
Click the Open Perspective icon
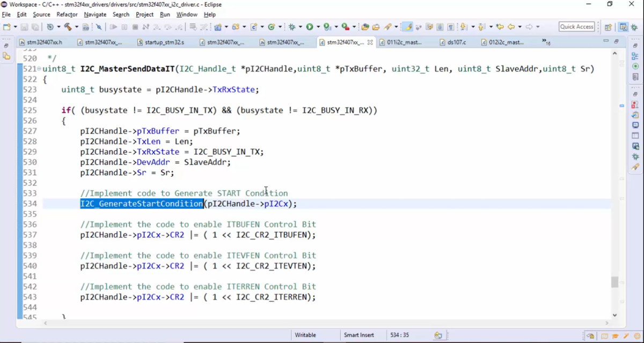coord(608,27)
